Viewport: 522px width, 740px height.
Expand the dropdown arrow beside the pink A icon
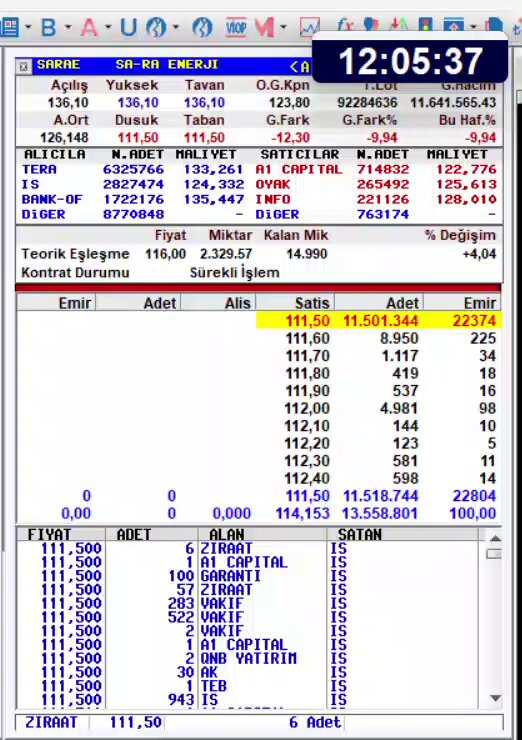coord(108,27)
